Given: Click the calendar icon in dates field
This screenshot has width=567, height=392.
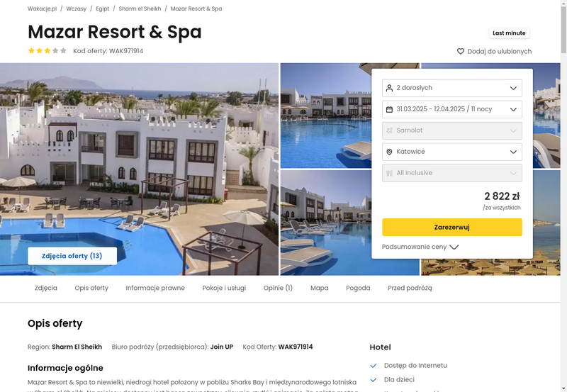Looking at the screenshot, I should point(389,109).
